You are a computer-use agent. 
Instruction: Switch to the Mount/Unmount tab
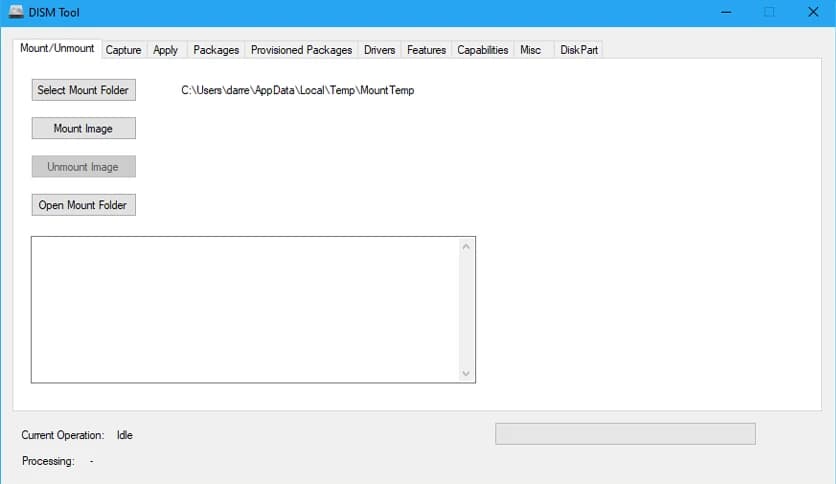57,49
